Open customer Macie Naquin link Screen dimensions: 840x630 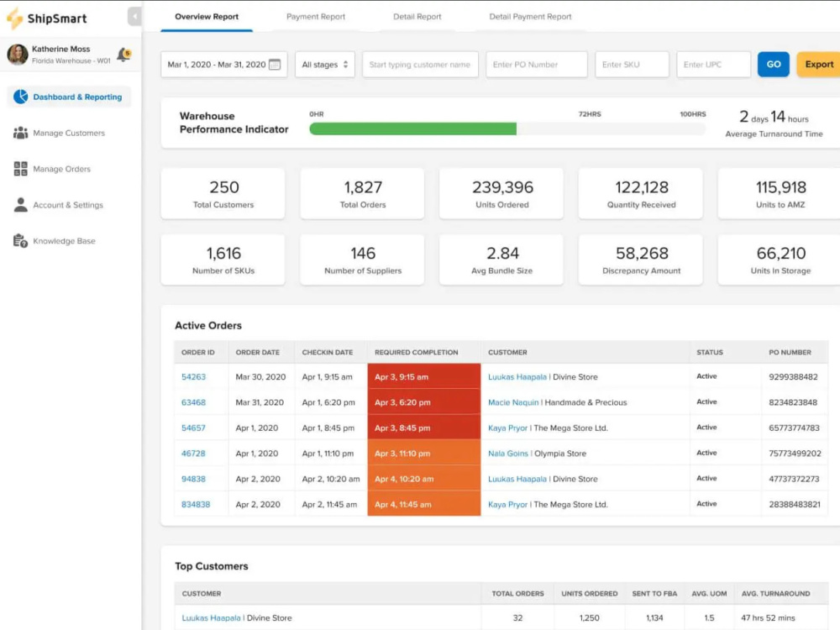(x=513, y=402)
